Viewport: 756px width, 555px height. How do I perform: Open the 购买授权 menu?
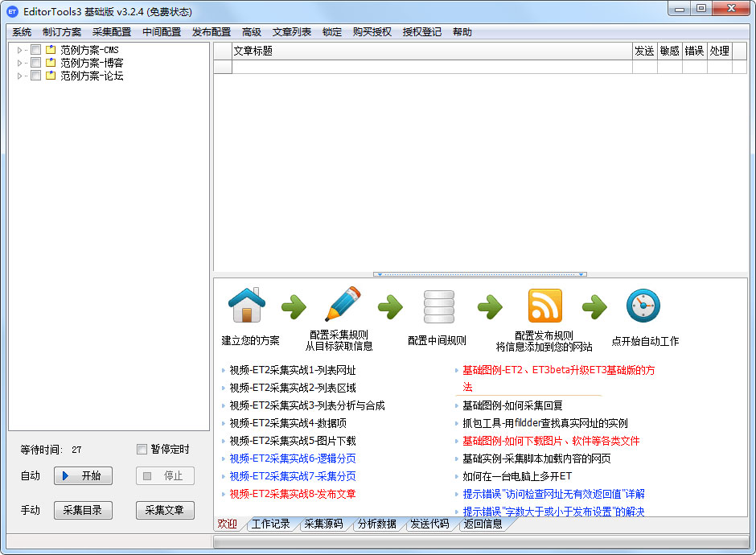372,32
